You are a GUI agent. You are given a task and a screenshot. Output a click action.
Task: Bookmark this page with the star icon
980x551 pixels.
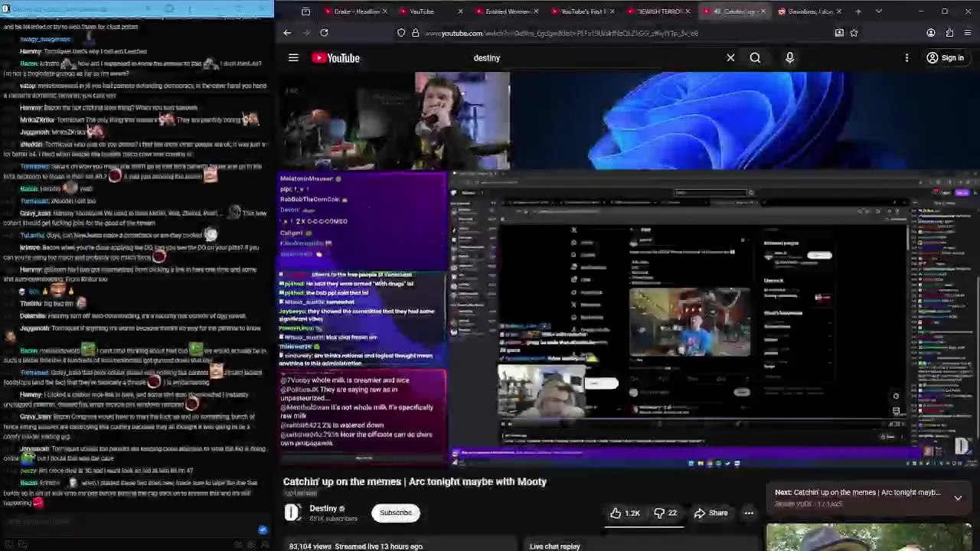point(854,33)
